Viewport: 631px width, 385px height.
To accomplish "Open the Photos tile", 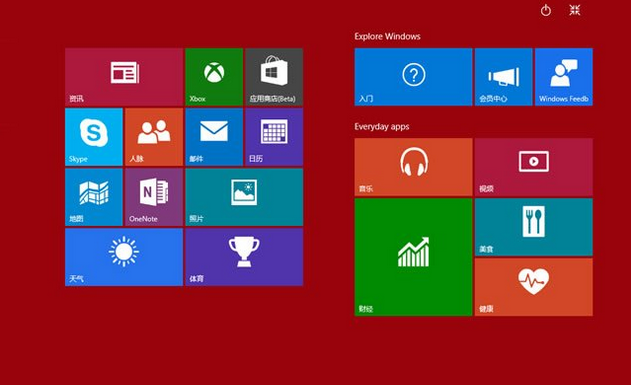I will pos(244,197).
